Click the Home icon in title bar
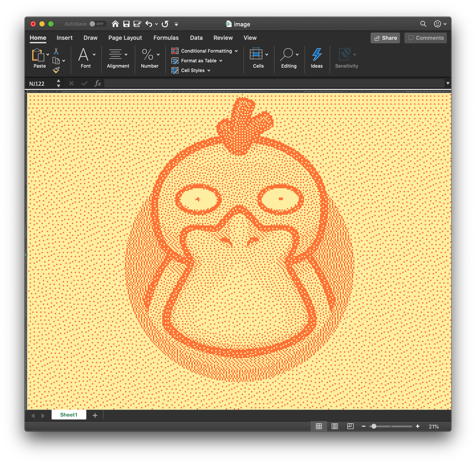This screenshot has width=476, height=464. [115, 24]
